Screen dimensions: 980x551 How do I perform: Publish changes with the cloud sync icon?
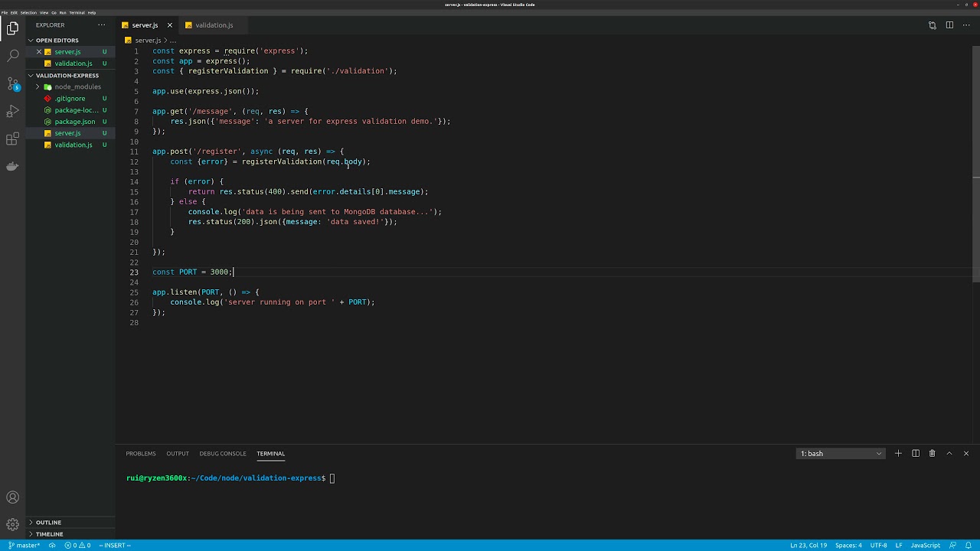(x=52, y=545)
